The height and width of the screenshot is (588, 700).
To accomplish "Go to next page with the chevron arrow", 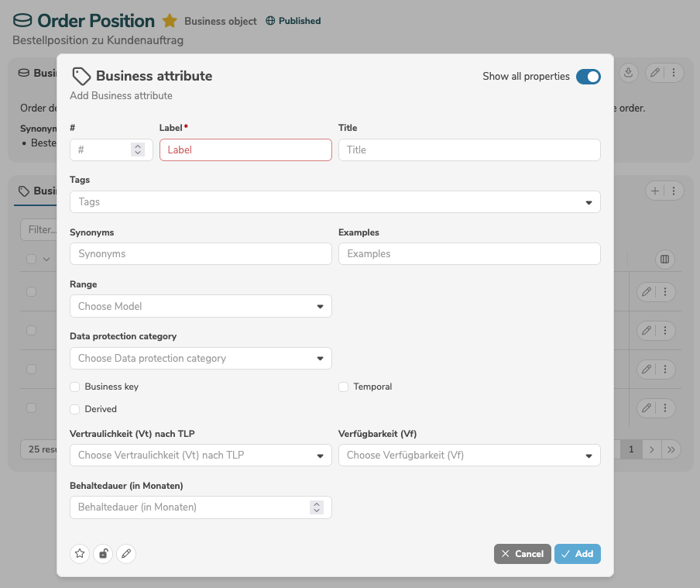I will (x=652, y=449).
